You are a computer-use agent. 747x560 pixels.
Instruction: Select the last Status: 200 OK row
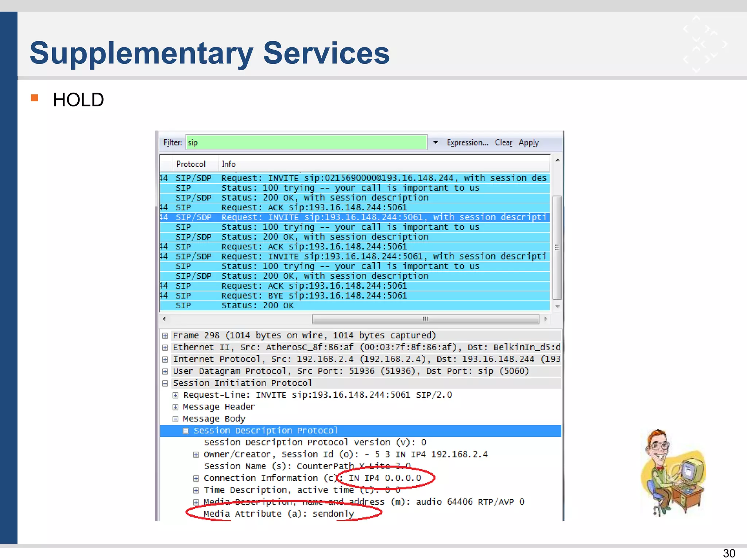tap(355, 306)
